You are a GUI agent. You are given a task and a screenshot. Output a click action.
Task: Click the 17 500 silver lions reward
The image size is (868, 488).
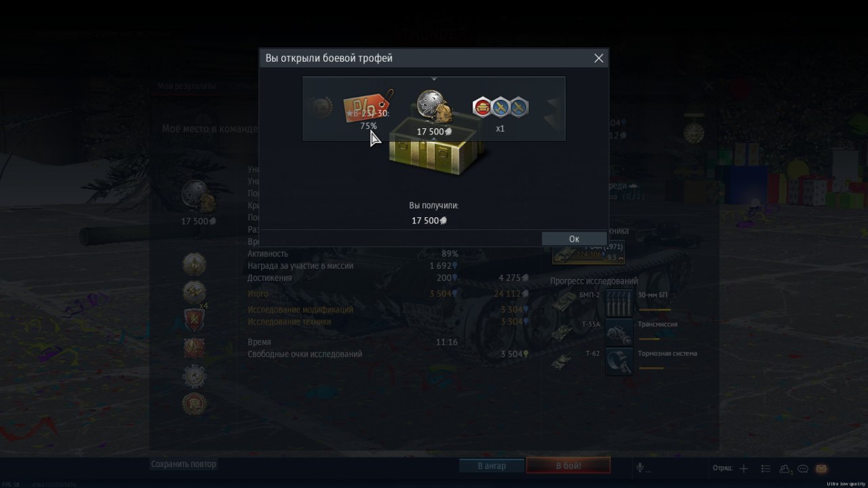[x=434, y=112]
